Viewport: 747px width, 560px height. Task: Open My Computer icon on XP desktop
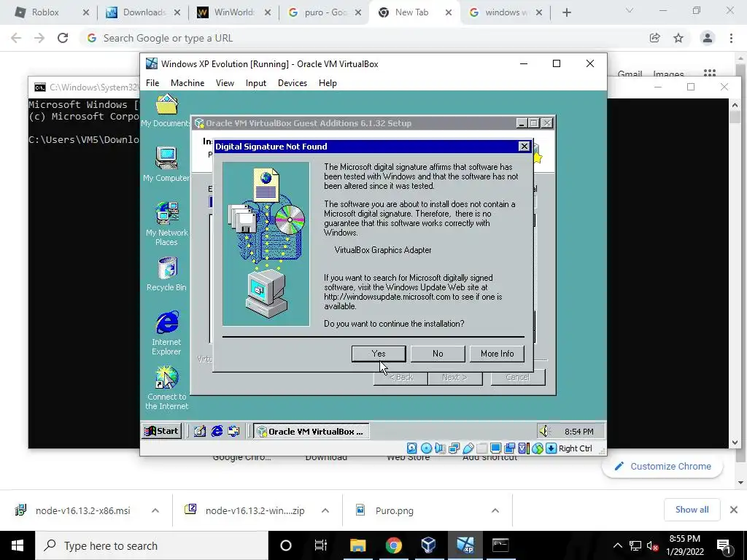(x=166, y=164)
